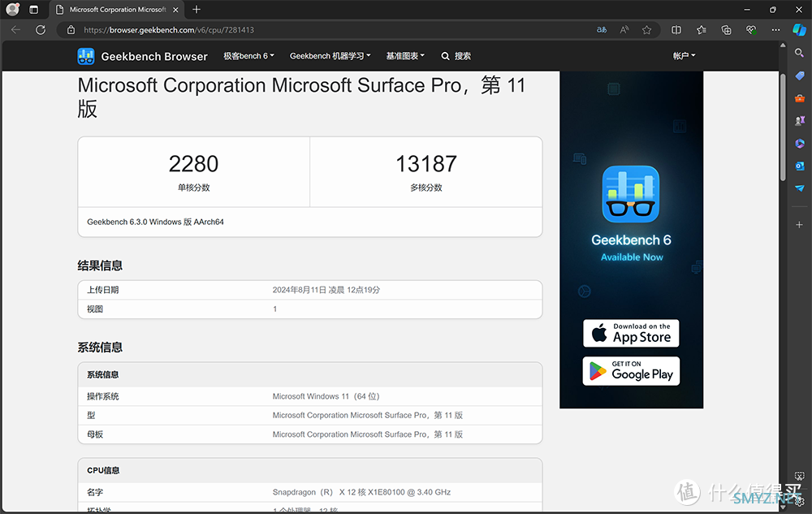Click the single-core score 2280
The image size is (812, 514).
click(x=194, y=164)
